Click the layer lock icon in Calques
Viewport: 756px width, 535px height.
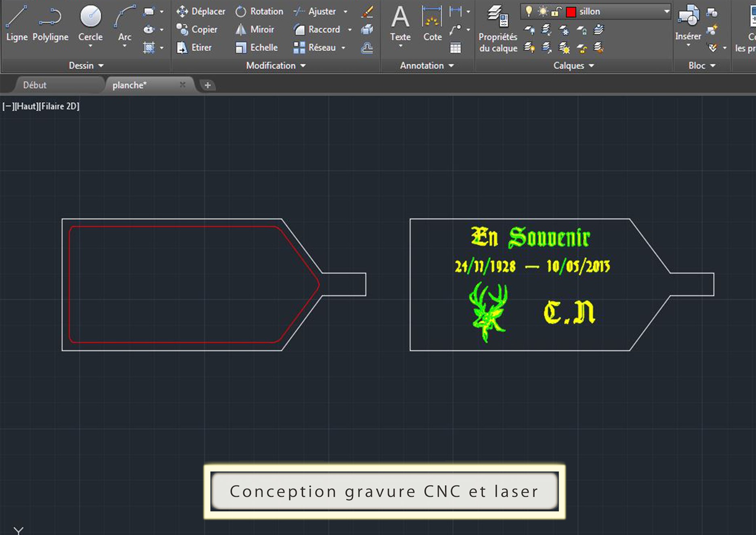(581, 30)
